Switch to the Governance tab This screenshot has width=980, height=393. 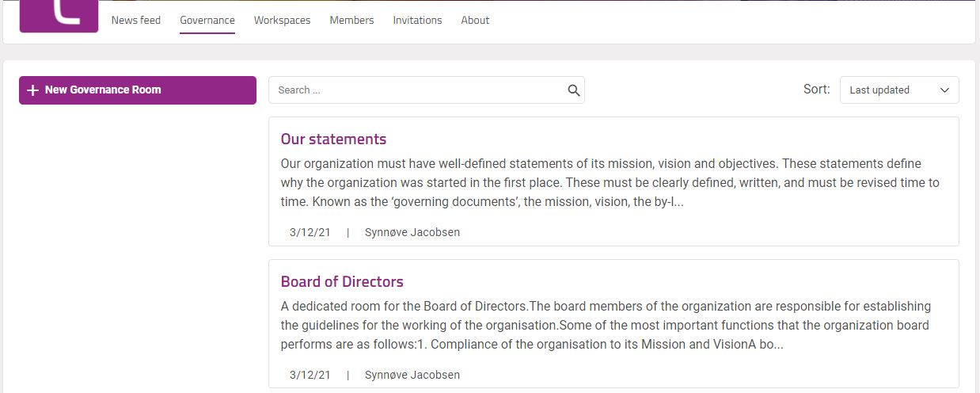(207, 21)
